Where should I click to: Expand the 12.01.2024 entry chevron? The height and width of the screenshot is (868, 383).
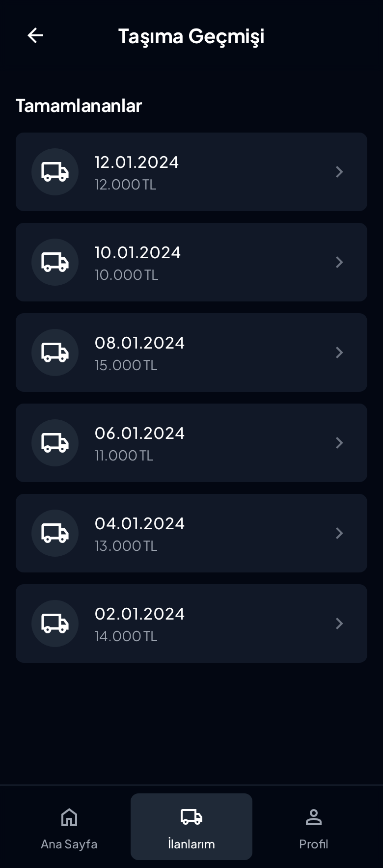coord(339,172)
